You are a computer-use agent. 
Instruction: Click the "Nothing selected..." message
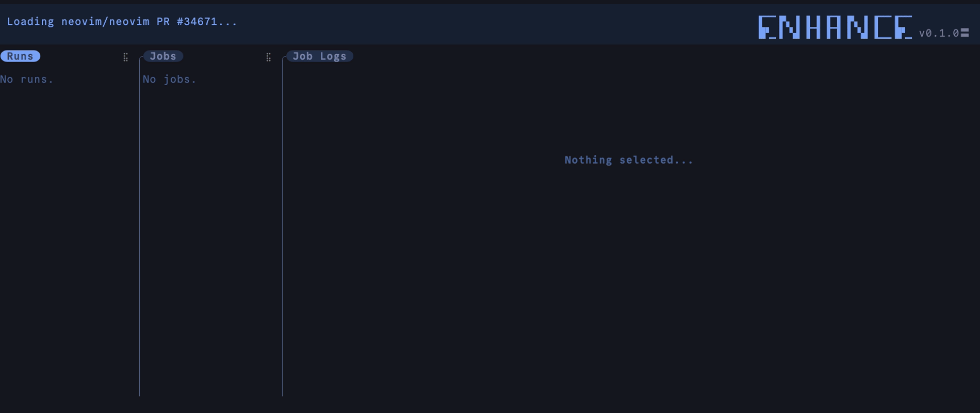[629, 160]
